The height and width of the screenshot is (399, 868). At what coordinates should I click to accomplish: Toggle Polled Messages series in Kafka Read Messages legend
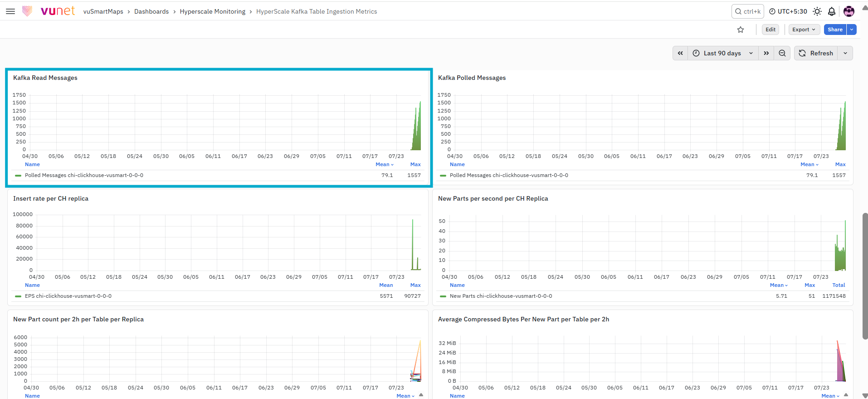tap(84, 175)
